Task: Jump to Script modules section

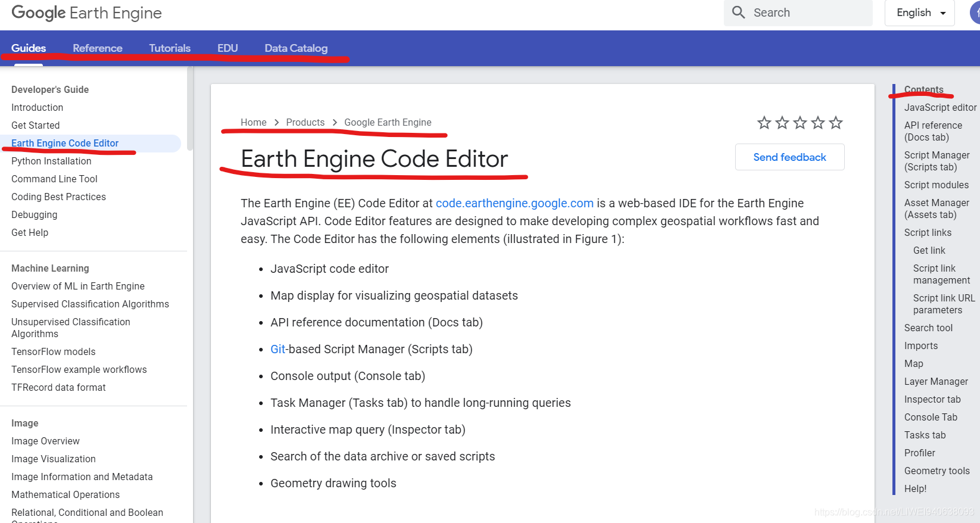Action: 937,185
